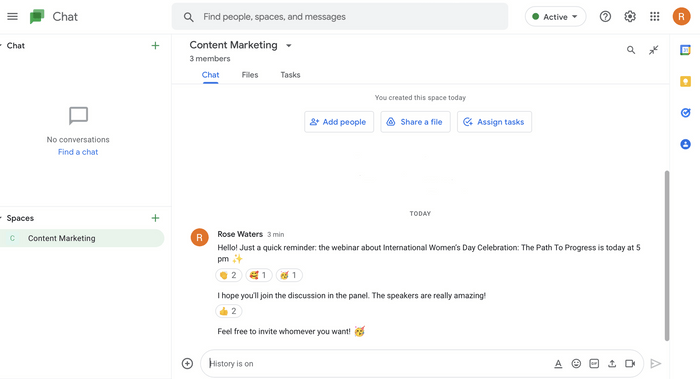The image size is (700, 379).
Task: Click the collapse view arrows icon
Action: (x=654, y=50)
